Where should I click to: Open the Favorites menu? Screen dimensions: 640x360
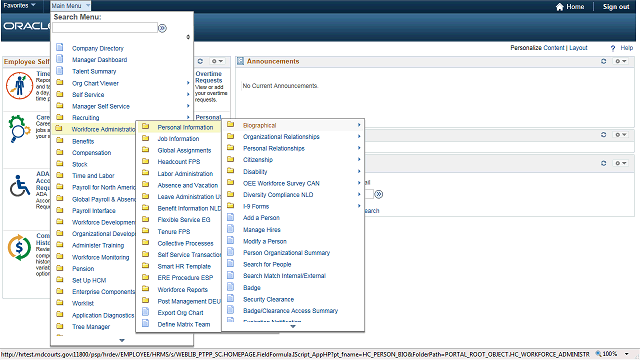[x=19, y=5]
